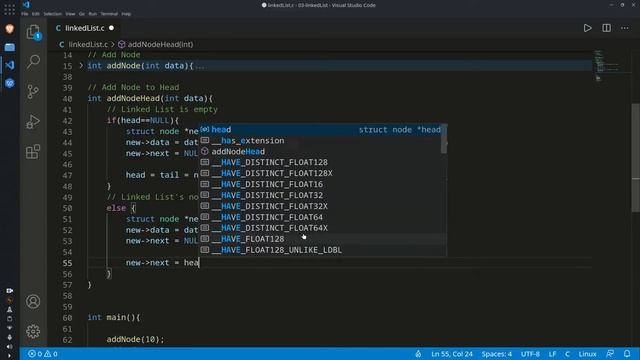
Task: Choose the __HAVE_FLOAT128 suggestion
Action: [x=320, y=239]
